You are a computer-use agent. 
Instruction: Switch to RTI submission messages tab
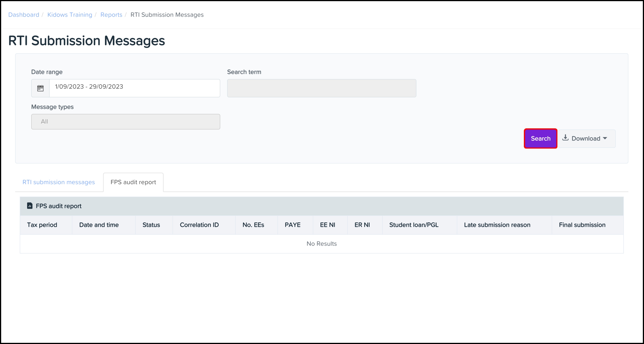click(x=59, y=182)
